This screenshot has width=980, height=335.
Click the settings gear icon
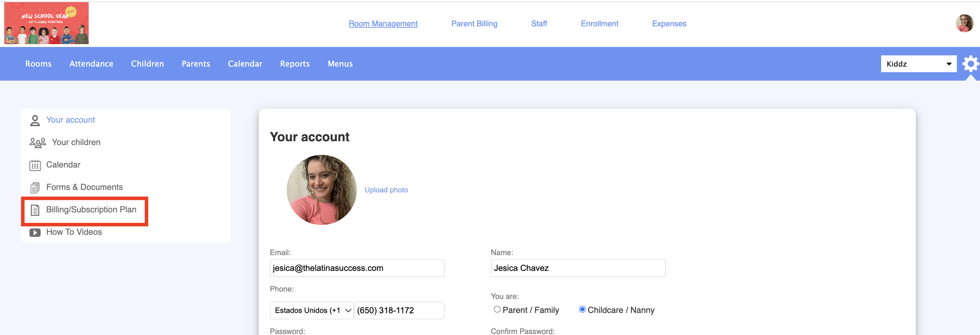(x=971, y=64)
